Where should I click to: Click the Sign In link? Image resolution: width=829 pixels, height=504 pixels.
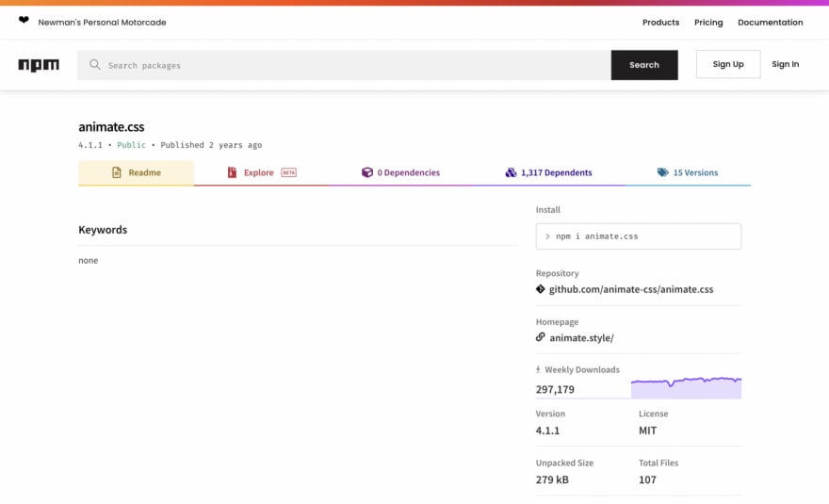click(x=785, y=64)
